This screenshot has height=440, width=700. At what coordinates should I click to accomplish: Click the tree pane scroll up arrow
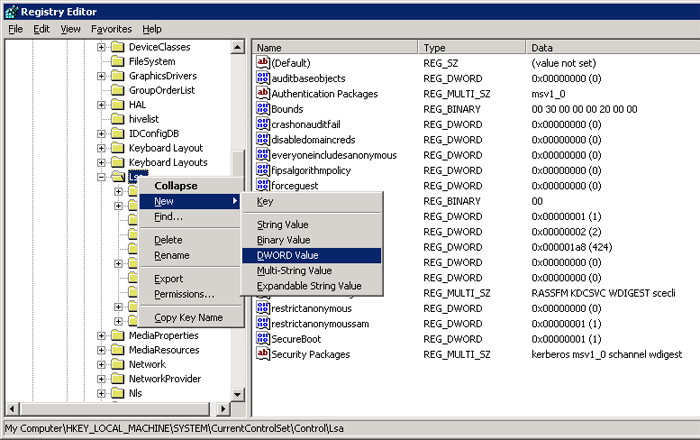[238, 47]
